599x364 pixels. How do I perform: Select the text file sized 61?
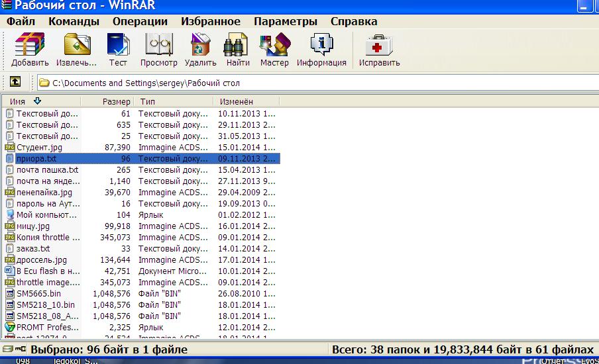[x=47, y=113]
